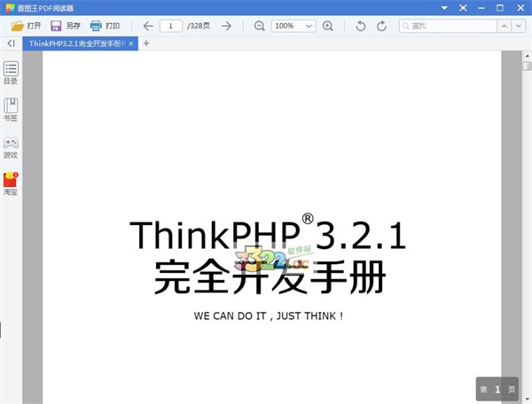Click the 完全开发手册 heading text

coord(270,277)
